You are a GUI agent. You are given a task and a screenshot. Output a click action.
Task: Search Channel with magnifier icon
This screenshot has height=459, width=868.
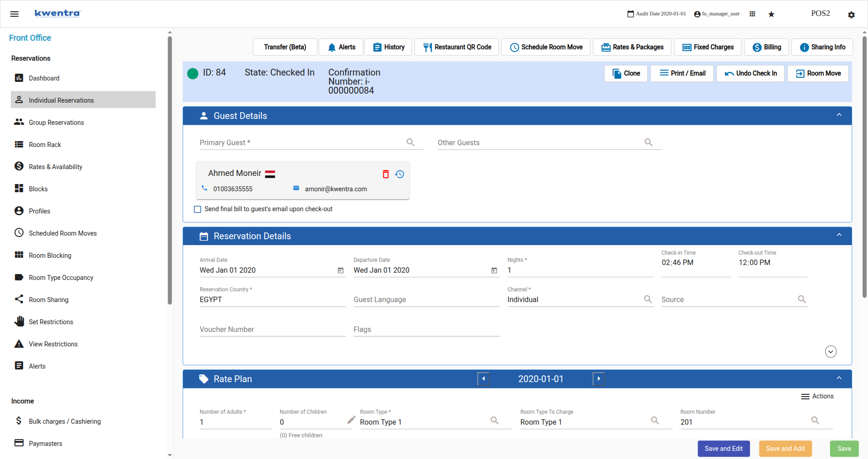[x=648, y=299]
